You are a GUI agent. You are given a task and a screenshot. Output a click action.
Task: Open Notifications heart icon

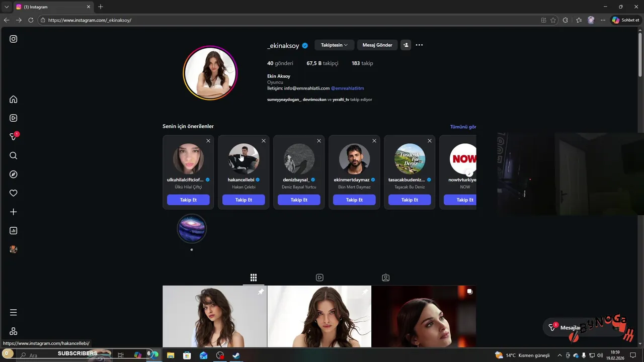pyautogui.click(x=14, y=193)
